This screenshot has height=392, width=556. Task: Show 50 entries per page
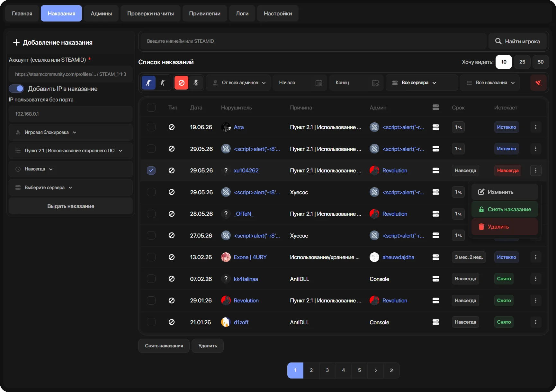(541, 62)
